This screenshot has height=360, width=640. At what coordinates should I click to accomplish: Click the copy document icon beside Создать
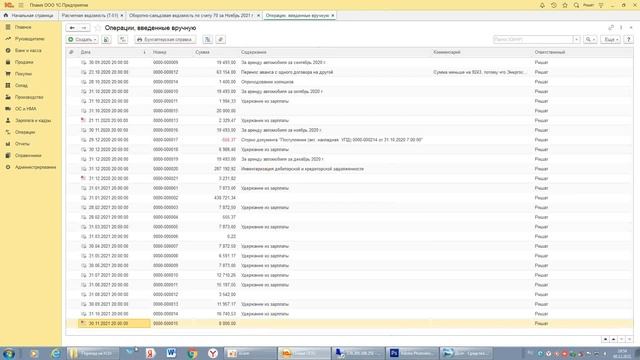point(107,40)
